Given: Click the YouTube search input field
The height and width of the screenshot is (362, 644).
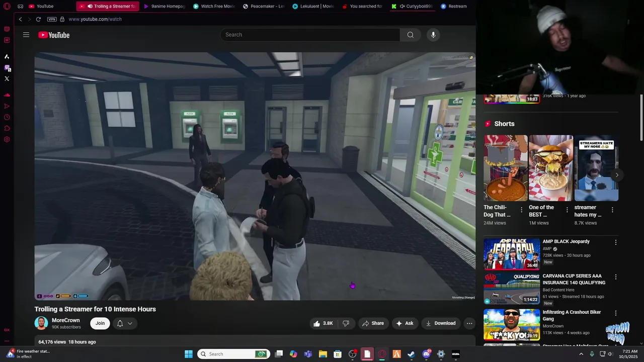Looking at the screenshot, I should point(310,35).
